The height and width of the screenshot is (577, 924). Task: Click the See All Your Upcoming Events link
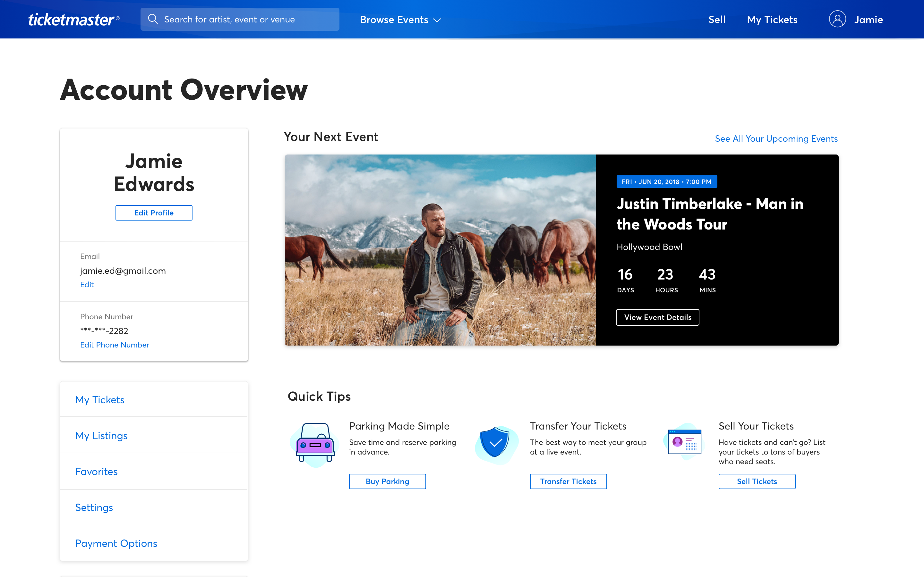(776, 138)
